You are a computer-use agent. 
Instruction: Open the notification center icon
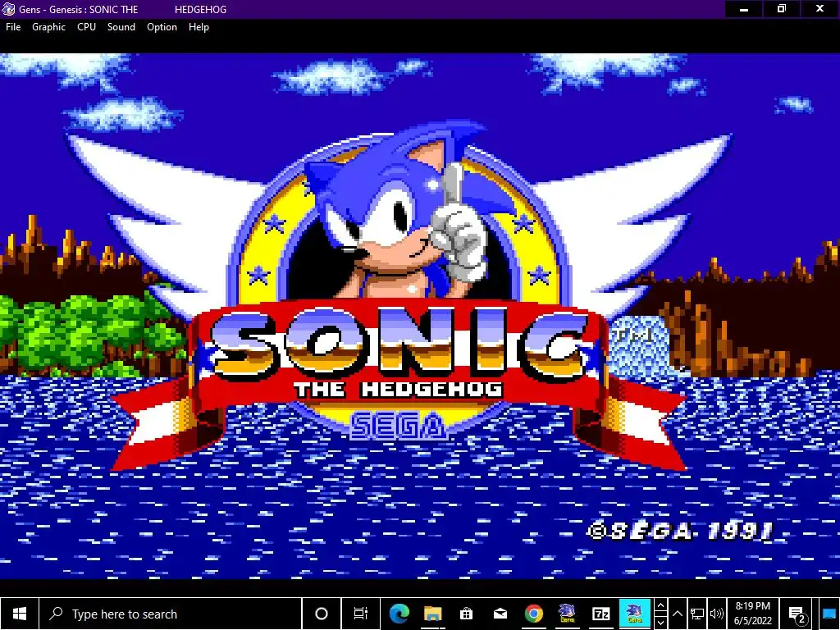point(797,614)
